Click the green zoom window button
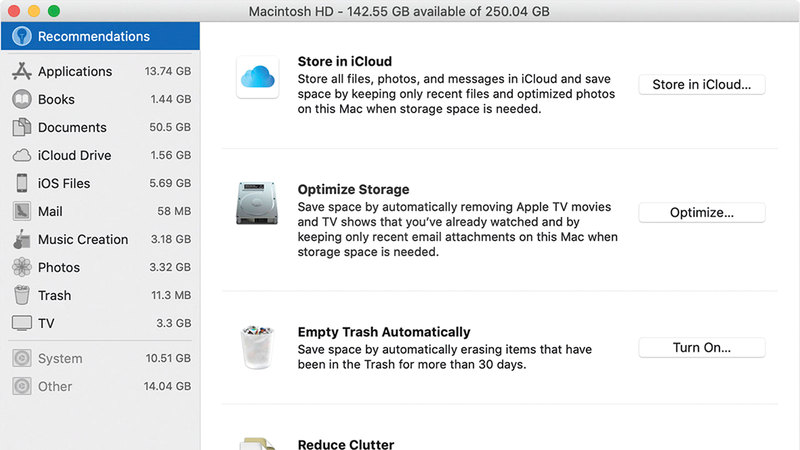The image size is (800, 450). coord(53,11)
